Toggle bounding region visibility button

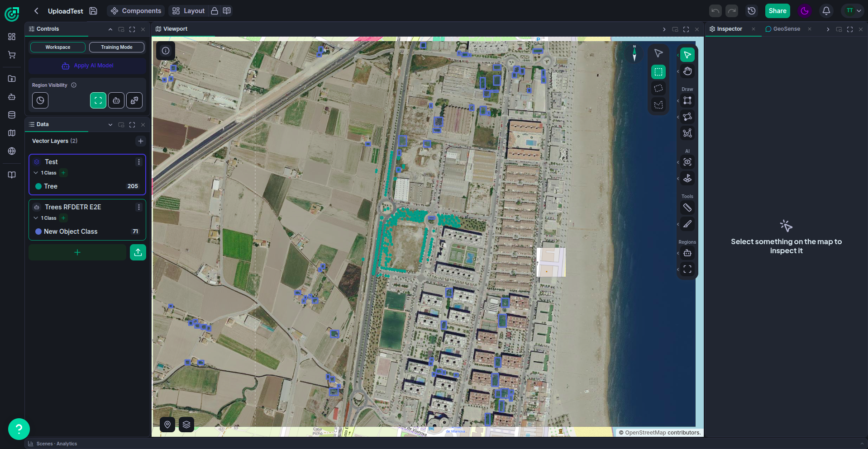[98, 100]
